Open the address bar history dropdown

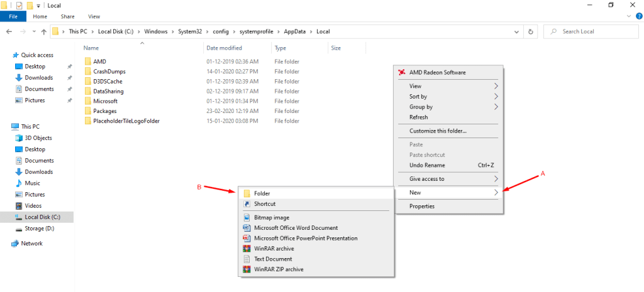516,31
